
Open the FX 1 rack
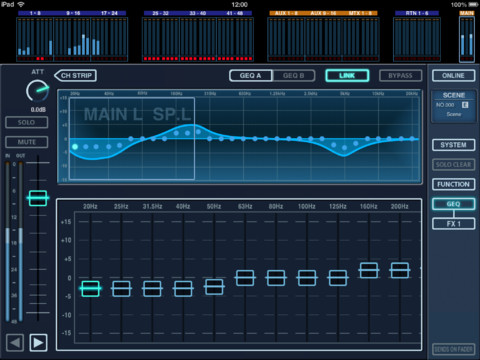coord(453,224)
